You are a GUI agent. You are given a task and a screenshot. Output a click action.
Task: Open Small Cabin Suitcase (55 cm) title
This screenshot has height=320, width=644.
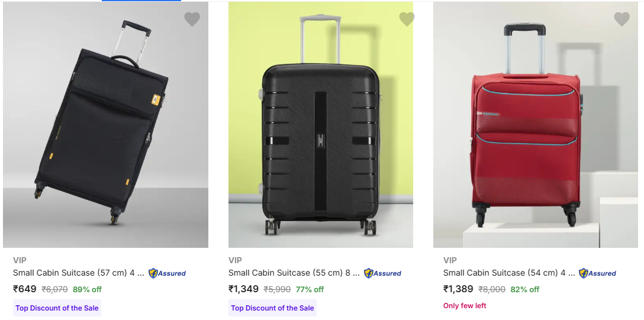coord(294,273)
